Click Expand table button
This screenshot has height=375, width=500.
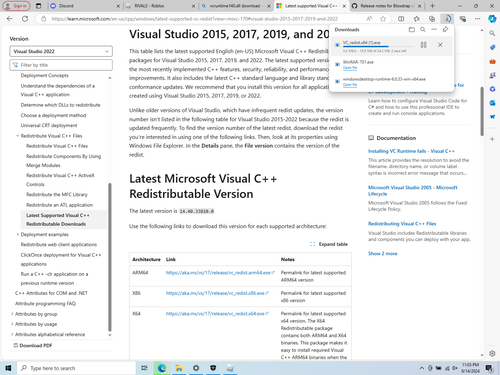point(329,244)
